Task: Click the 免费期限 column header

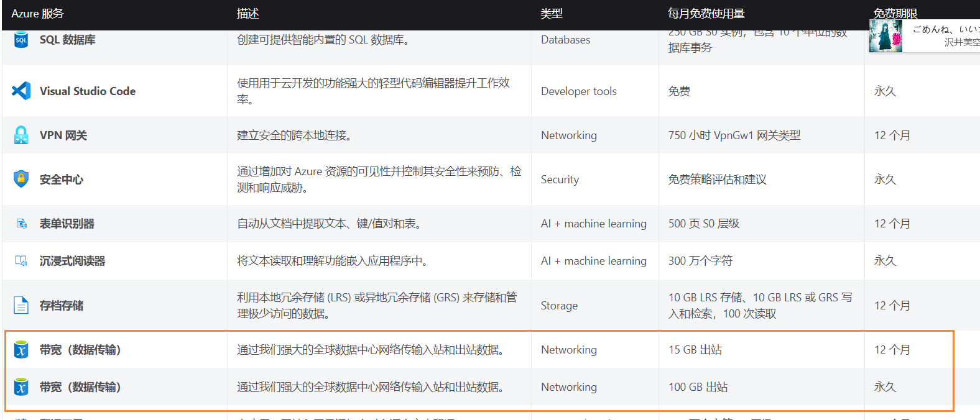Action: pyautogui.click(x=895, y=14)
